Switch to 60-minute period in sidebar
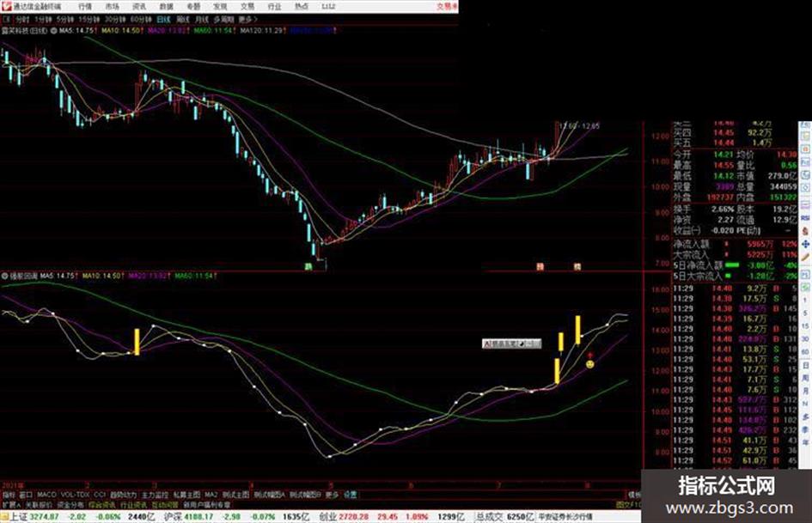812x523 pixels. pos(805,352)
